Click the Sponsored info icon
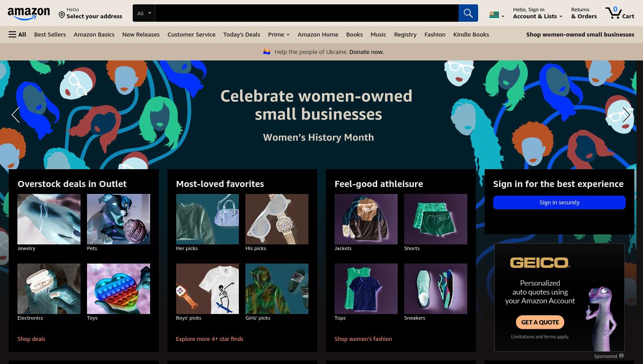The width and height of the screenshot is (643, 364). 621,356
